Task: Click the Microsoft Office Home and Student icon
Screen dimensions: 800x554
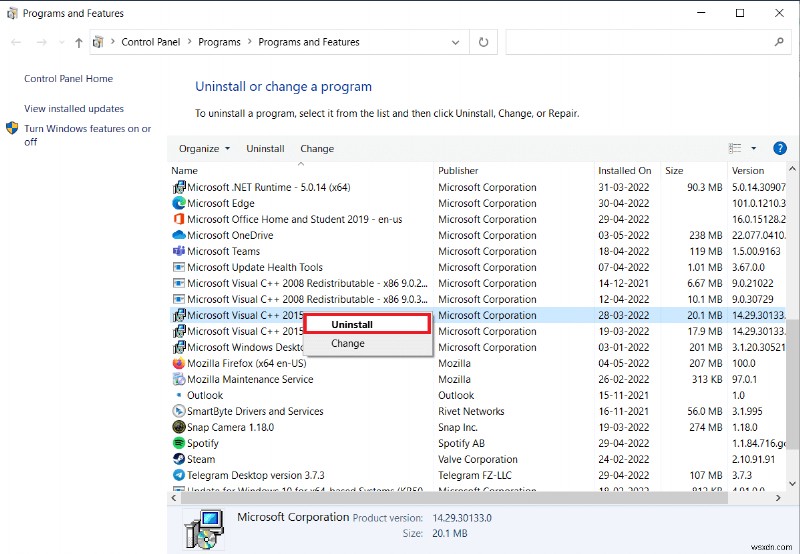Action: tap(179, 219)
